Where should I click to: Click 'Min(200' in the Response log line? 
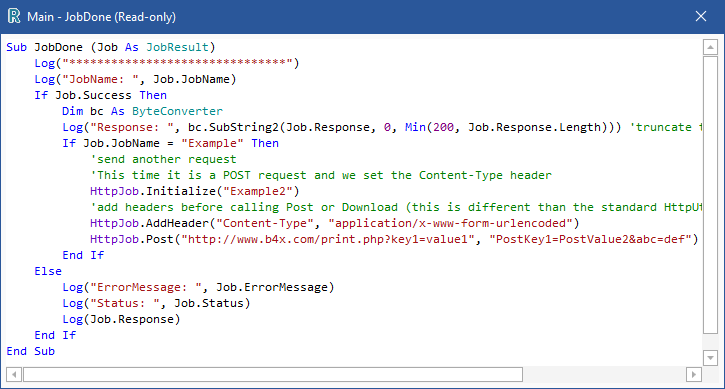tap(430, 127)
